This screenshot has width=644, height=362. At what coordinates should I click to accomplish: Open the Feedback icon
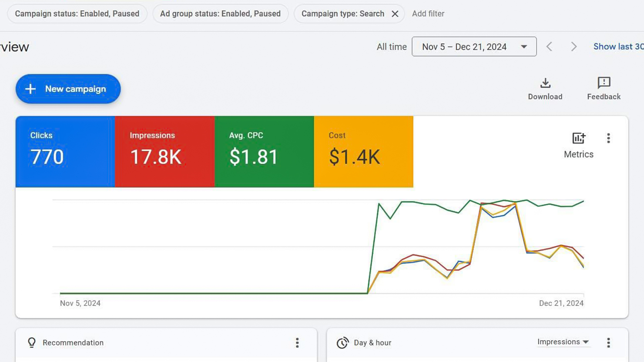coord(604,83)
